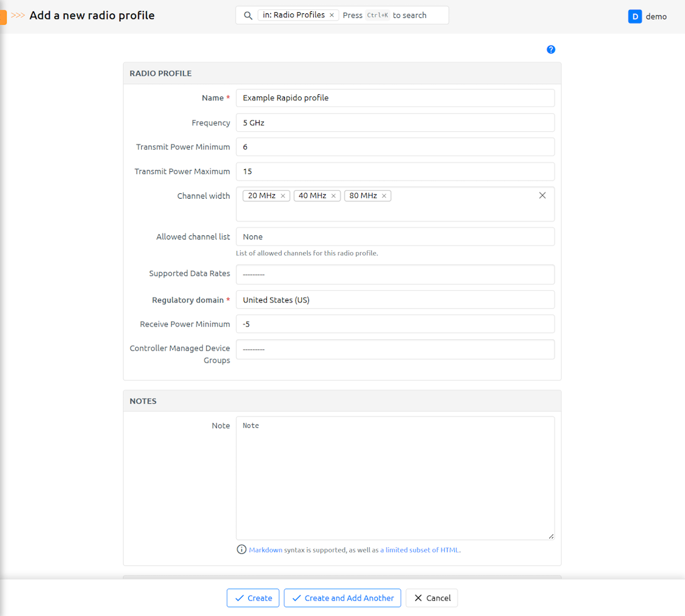This screenshot has width=685, height=616.
Task: Remove the 20 MHz channel width tag
Action: click(283, 196)
